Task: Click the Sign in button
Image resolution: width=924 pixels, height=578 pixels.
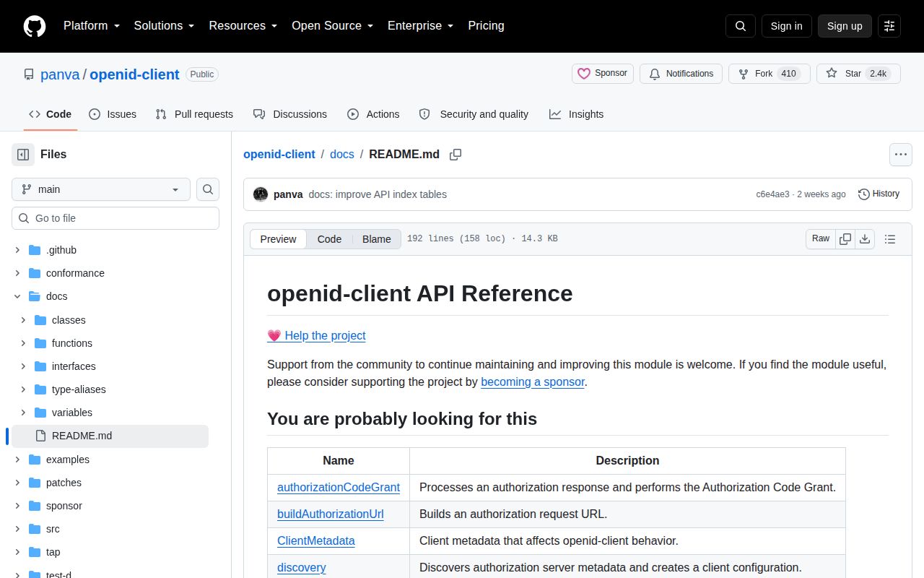Action: click(x=787, y=26)
